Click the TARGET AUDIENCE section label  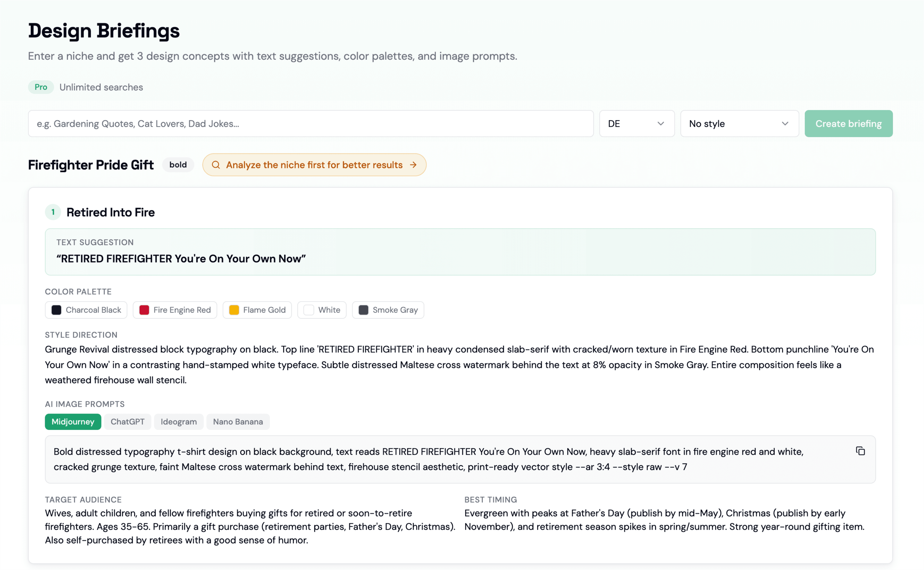click(83, 500)
